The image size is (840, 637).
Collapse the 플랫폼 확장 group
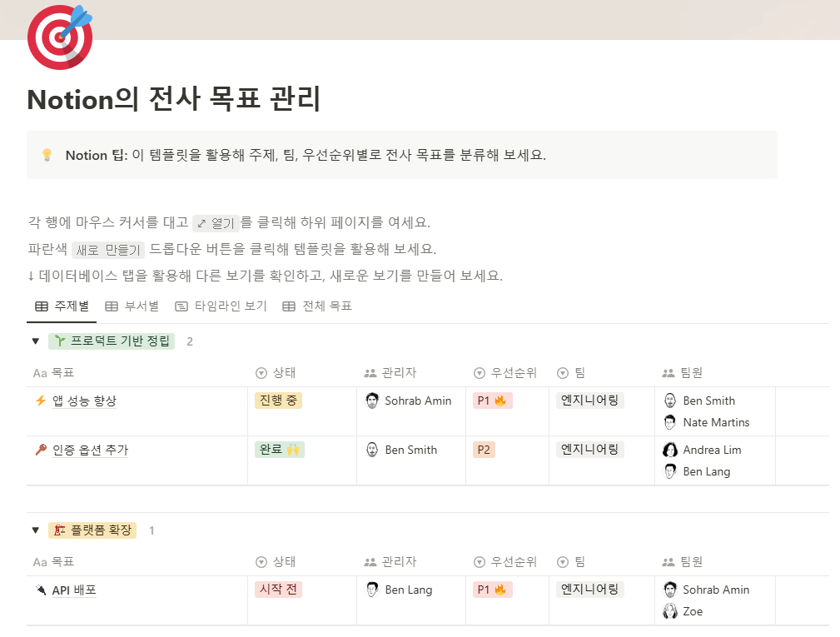click(x=33, y=530)
